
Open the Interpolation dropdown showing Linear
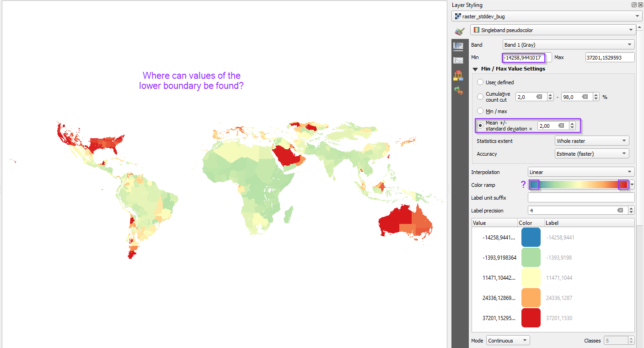coord(581,171)
